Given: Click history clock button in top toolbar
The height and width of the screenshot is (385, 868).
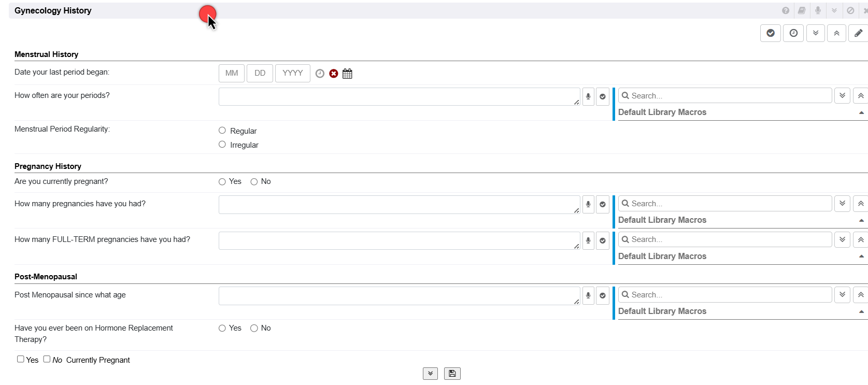Looking at the screenshot, I should [793, 33].
